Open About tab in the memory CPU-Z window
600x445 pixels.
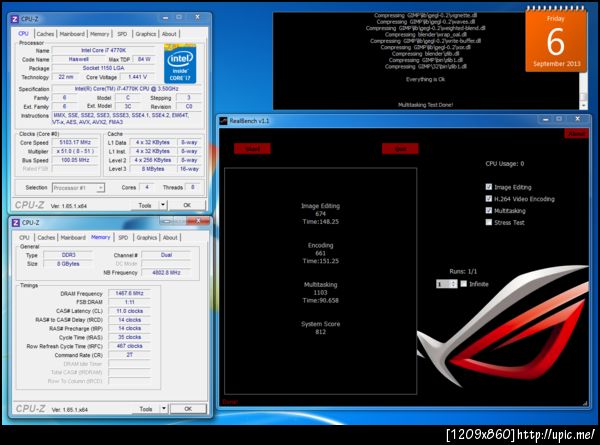(170, 238)
